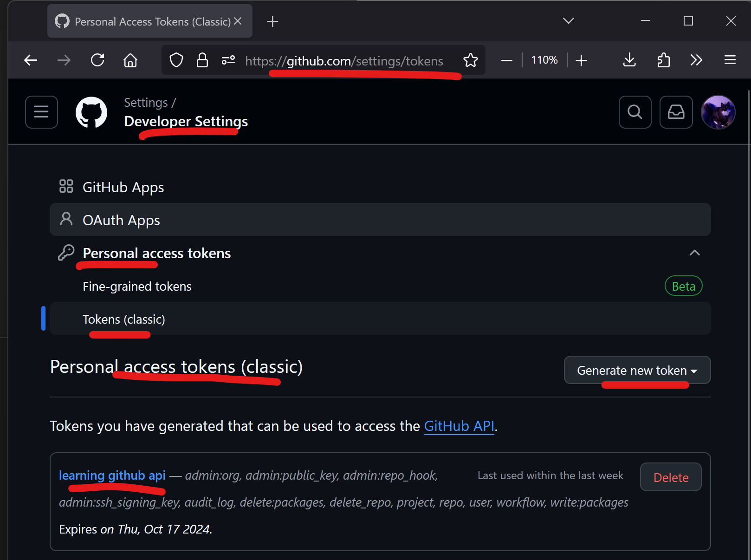
Task: Follow the GitHub API link
Action: pos(459,426)
